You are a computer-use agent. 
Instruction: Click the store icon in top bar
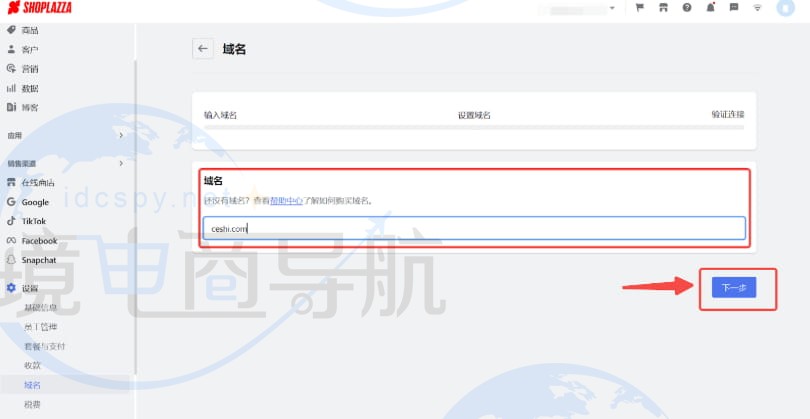[x=663, y=8]
